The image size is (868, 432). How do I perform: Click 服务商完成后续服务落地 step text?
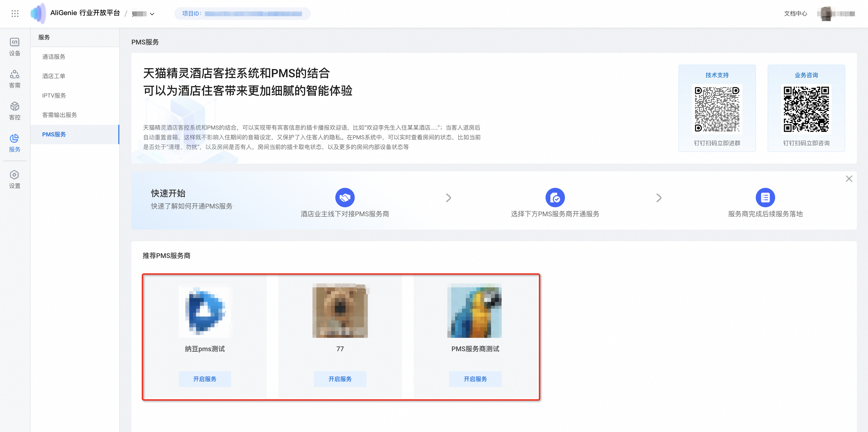tap(765, 214)
